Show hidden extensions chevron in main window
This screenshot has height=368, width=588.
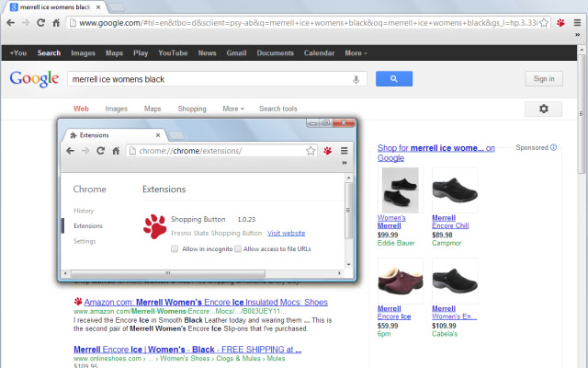click(x=578, y=35)
